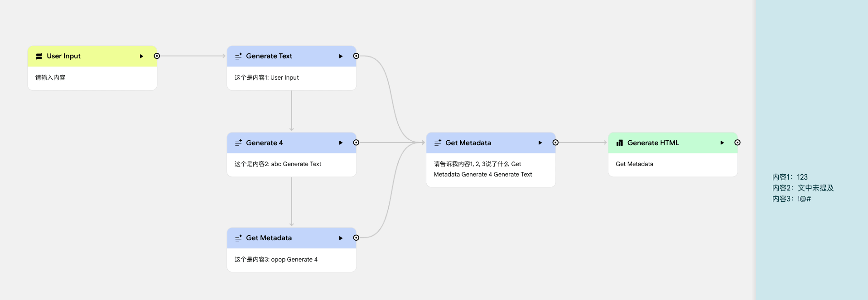This screenshot has height=300, width=868.
Task: Run the Generate 4 node
Action: (341, 143)
